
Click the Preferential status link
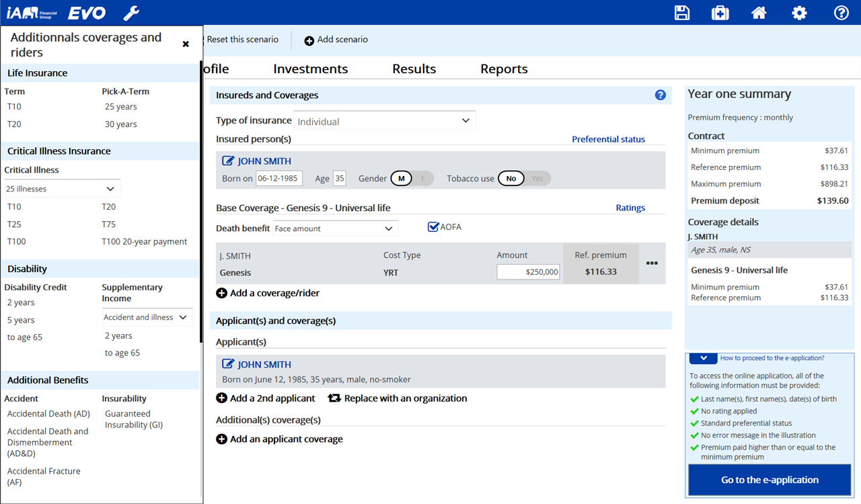pyautogui.click(x=608, y=139)
